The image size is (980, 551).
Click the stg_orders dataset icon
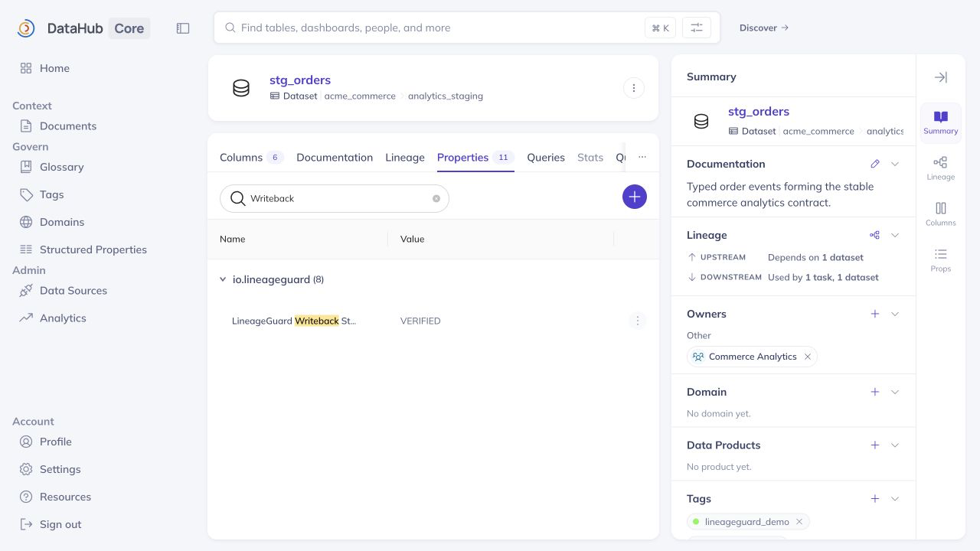(x=241, y=88)
